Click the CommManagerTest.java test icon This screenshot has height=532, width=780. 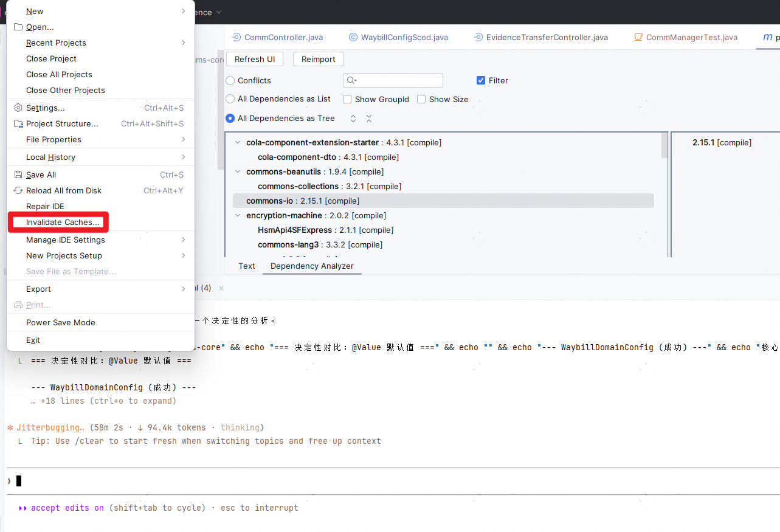(638, 37)
